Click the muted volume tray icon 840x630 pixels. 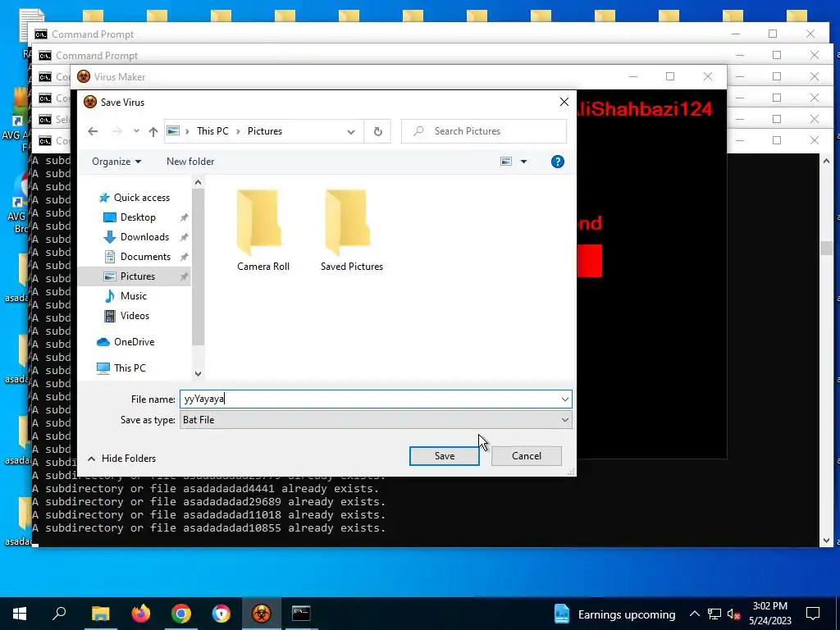(x=734, y=614)
